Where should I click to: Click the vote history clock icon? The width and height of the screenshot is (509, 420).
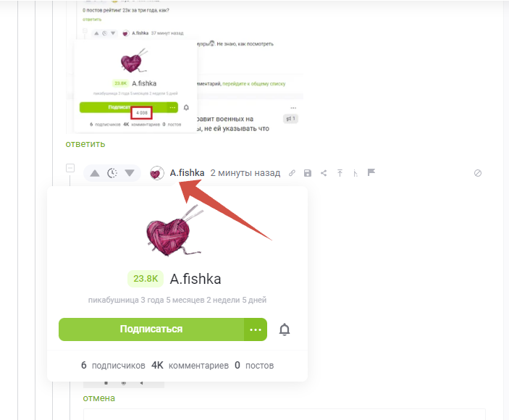(x=112, y=173)
